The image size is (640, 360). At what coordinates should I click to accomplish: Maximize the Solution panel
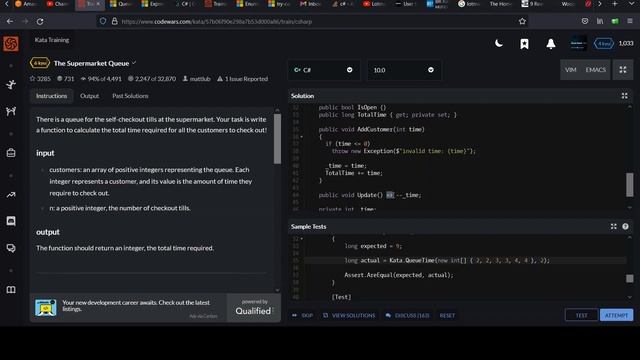click(624, 96)
